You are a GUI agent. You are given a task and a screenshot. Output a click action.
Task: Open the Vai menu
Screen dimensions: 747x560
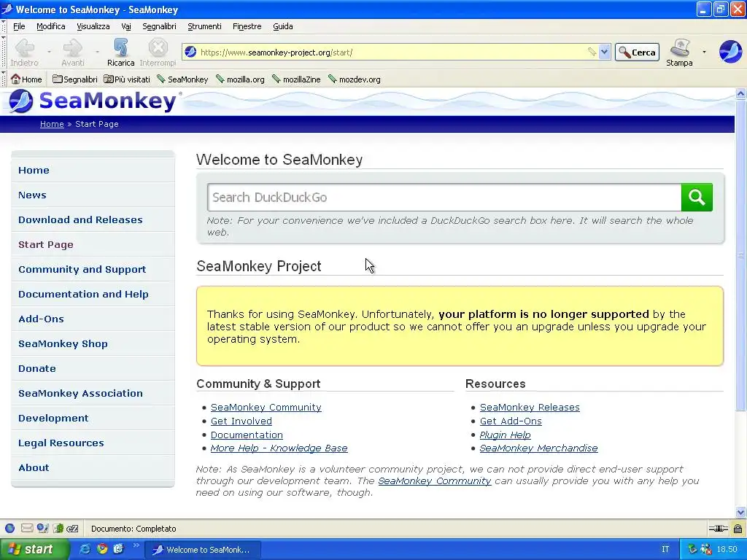click(x=125, y=26)
